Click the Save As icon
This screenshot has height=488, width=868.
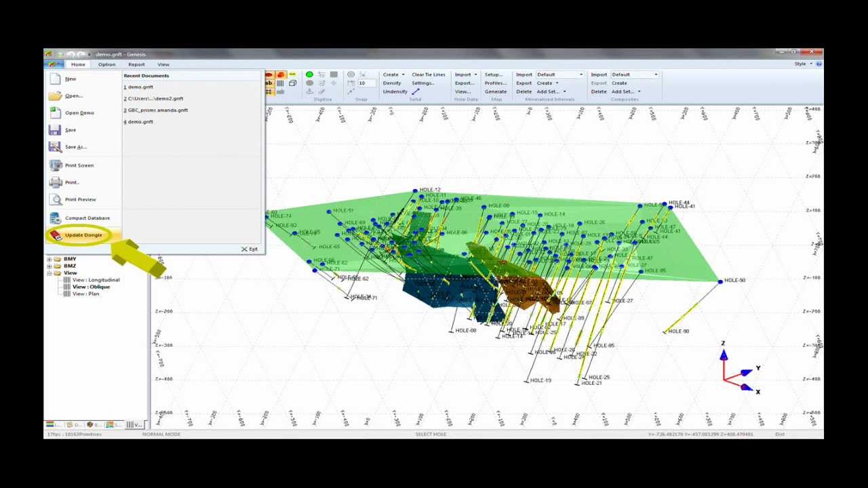54,147
